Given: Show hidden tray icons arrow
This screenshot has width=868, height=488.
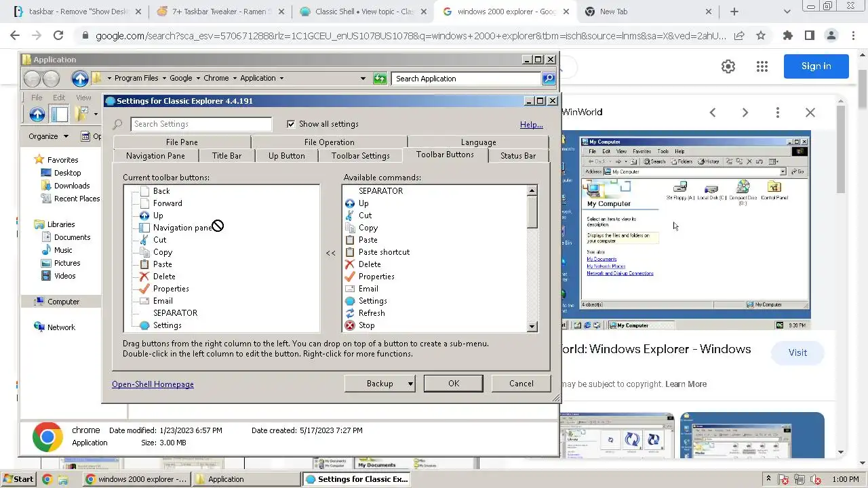Looking at the screenshot, I should tap(769, 479).
